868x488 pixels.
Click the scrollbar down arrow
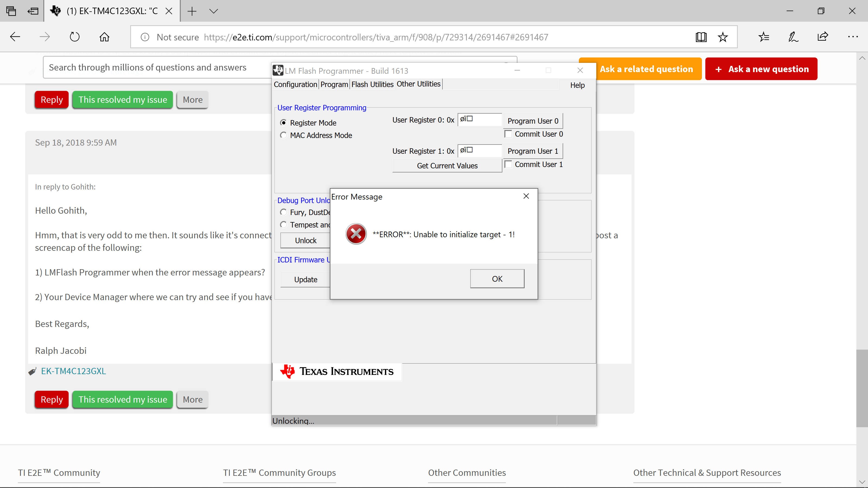tap(862, 481)
